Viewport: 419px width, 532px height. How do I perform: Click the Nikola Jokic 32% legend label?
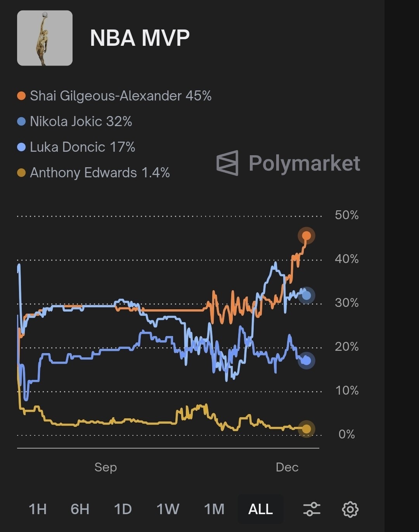click(81, 121)
